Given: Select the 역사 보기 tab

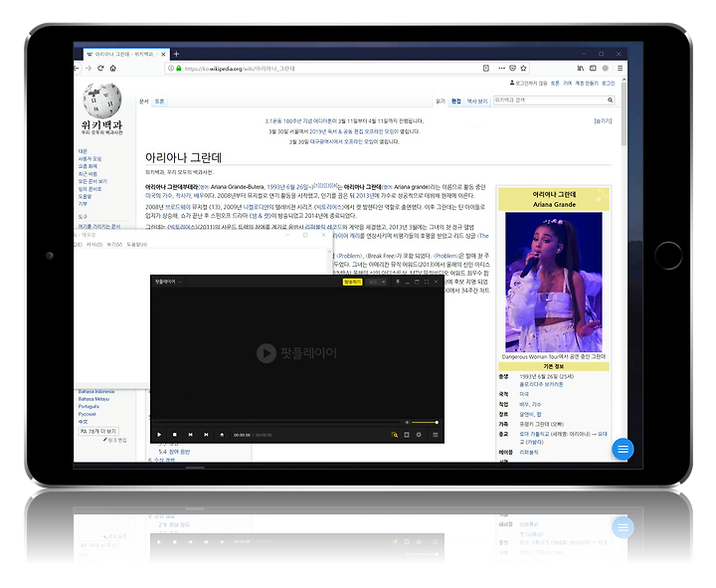Looking at the screenshot, I should tap(477, 101).
